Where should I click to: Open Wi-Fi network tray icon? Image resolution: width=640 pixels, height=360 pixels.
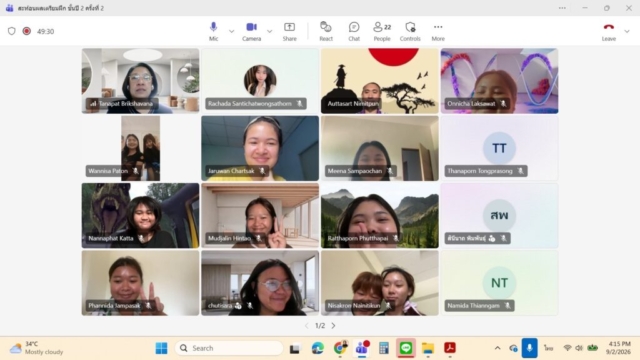567,348
